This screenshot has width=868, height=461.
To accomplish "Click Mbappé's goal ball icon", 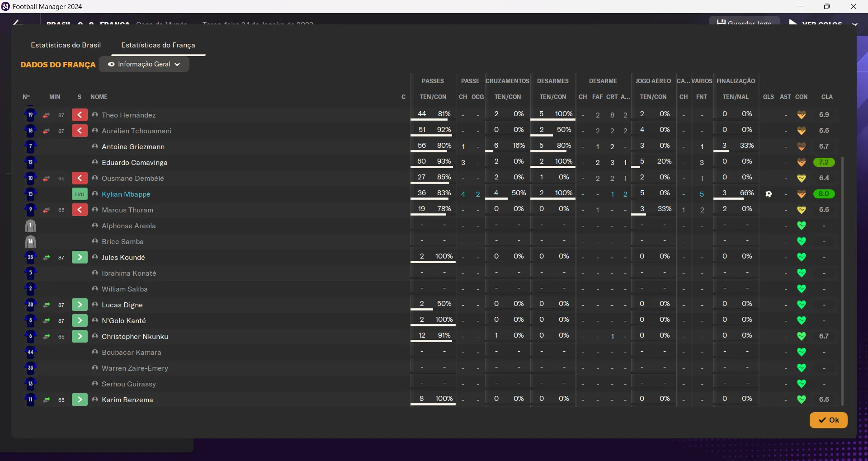I will click(x=769, y=194).
